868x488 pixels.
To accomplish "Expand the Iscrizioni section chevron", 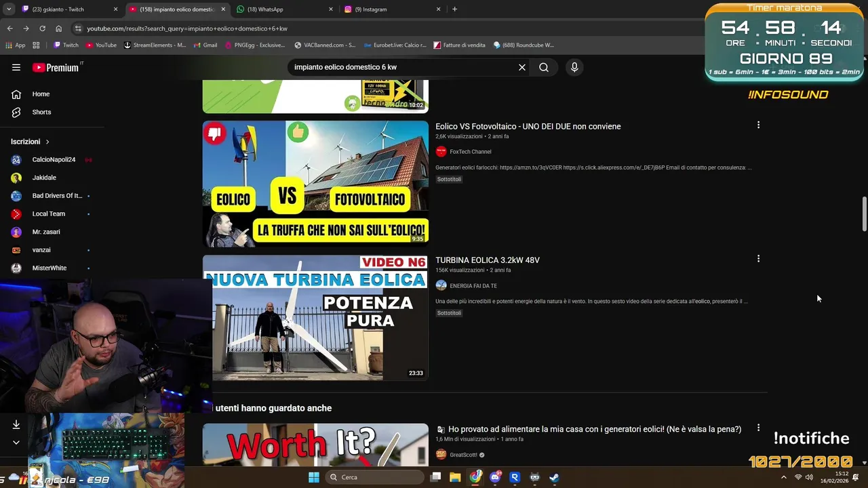I will 47,142.
